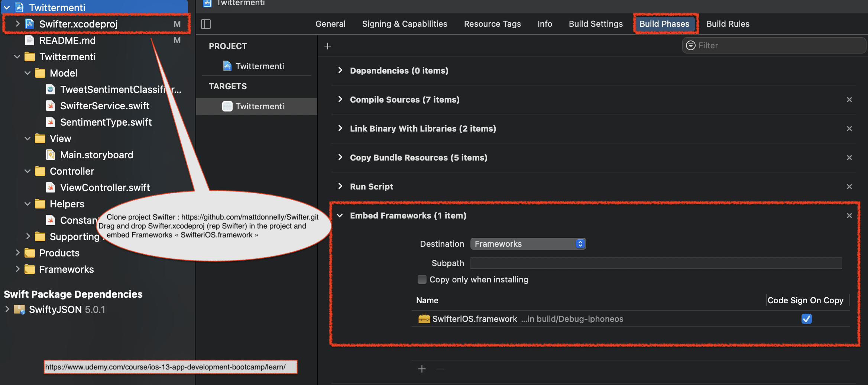Image resolution: width=868 pixels, height=385 pixels.
Task: Expand the Compile Sources (7 items) phase
Action: pyautogui.click(x=340, y=99)
